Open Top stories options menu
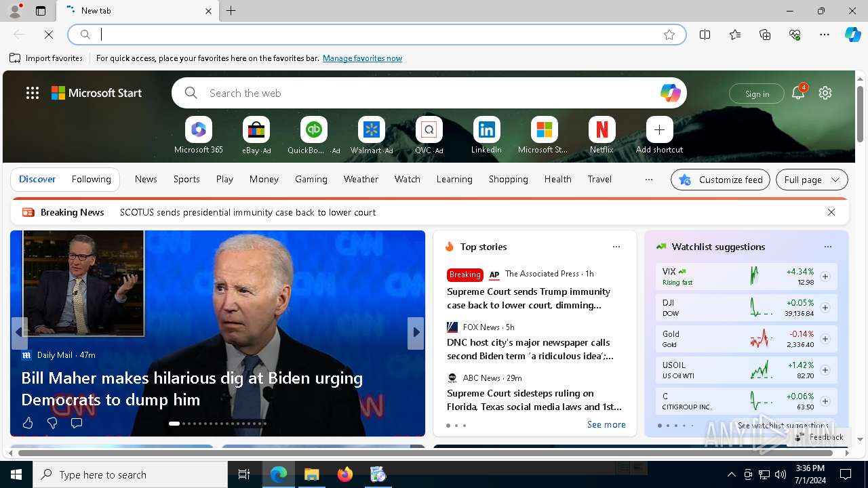 tap(616, 247)
